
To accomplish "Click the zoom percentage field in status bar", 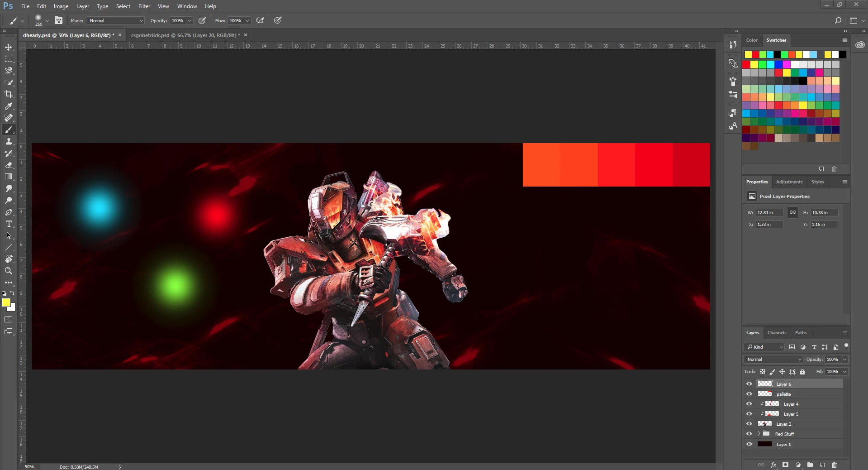I will point(29,467).
